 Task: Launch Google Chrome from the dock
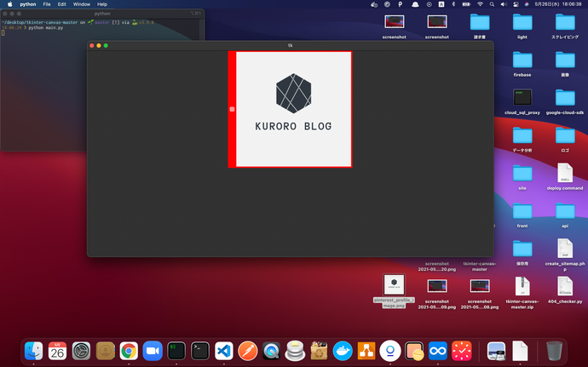click(x=129, y=350)
